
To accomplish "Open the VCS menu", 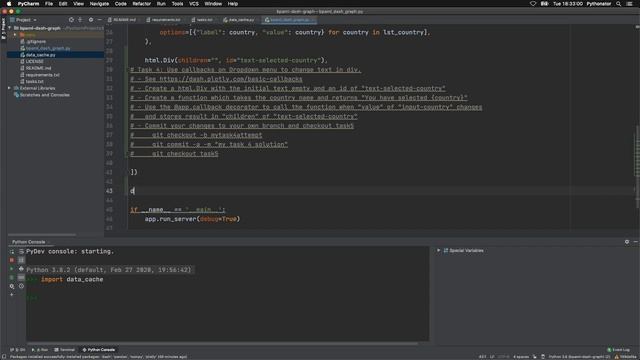I will point(193,4).
